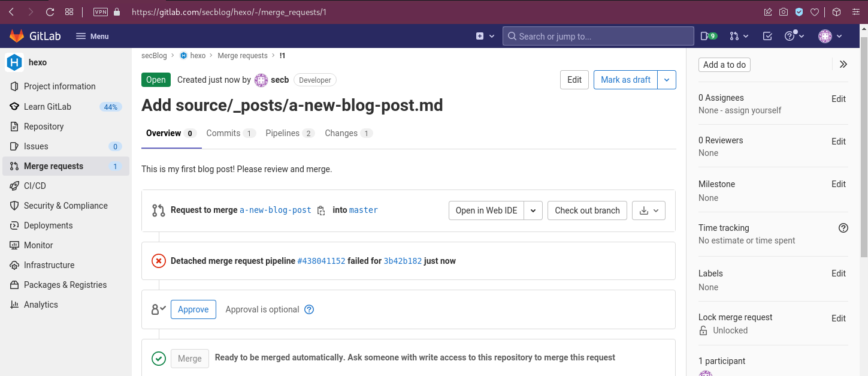
Task: Copy the source branch name icon
Action: pyautogui.click(x=321, y=210)
